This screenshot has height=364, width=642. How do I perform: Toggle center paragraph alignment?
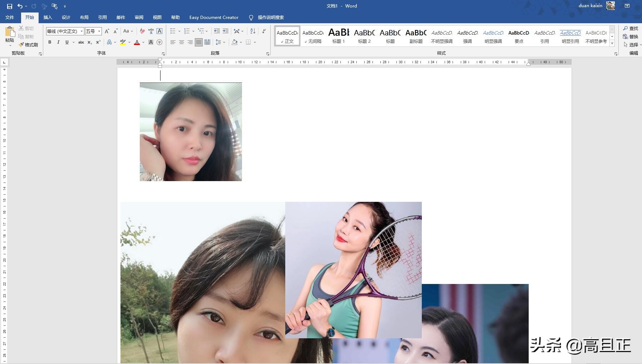point(182,42)
